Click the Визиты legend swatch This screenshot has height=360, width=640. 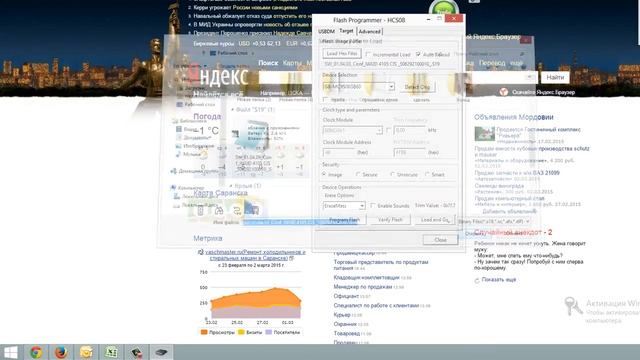pyautogui.click(x=241, y=332)
